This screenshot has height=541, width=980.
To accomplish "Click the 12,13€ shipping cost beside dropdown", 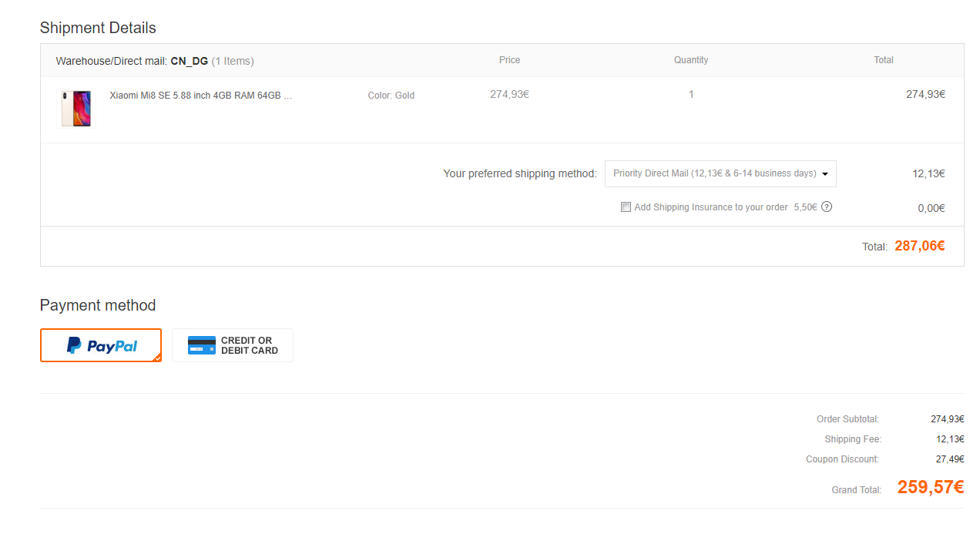I will tap(928, 173).
